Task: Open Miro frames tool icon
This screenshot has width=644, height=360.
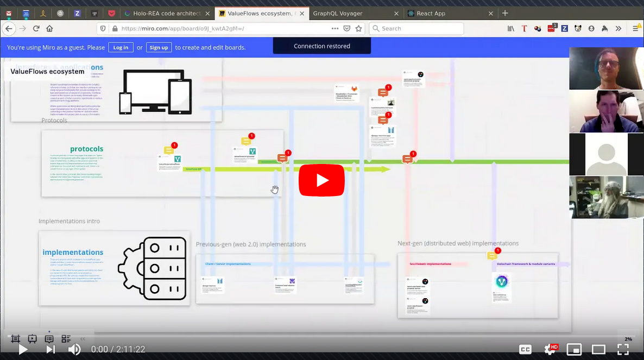Action: pos(15,339)
